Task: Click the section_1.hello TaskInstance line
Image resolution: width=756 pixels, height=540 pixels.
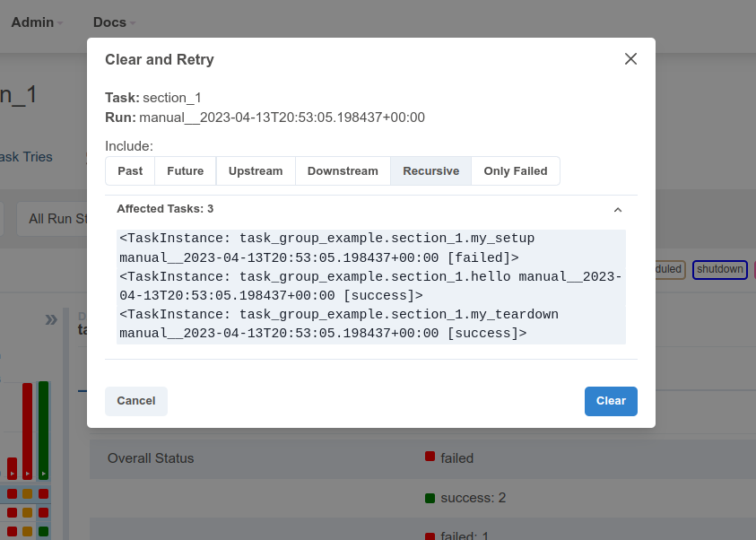Action: [x=371, y=286]
